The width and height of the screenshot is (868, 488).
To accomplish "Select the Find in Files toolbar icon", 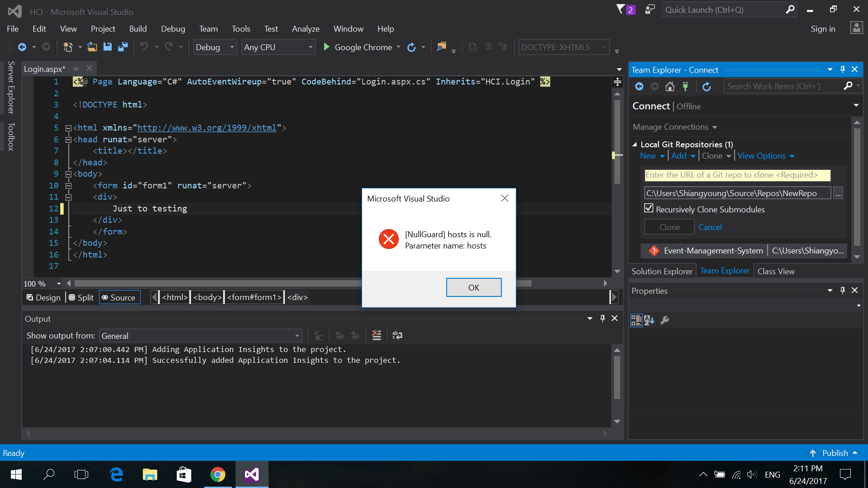I will [x=442, y=47].
